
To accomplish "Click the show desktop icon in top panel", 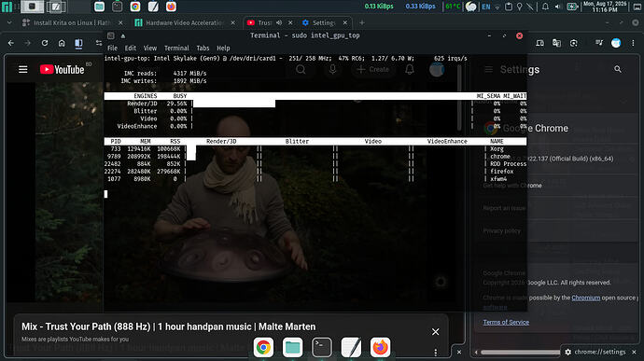I will point(637,7).
